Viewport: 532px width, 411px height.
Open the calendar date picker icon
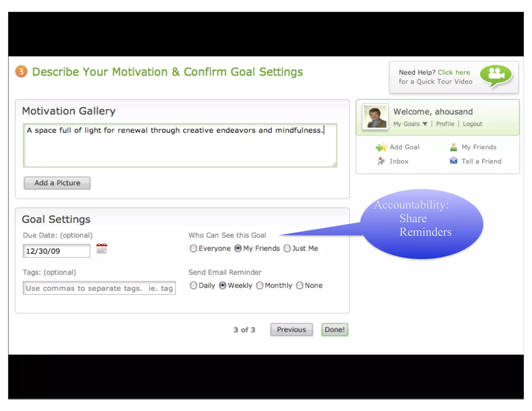[102, 248]
